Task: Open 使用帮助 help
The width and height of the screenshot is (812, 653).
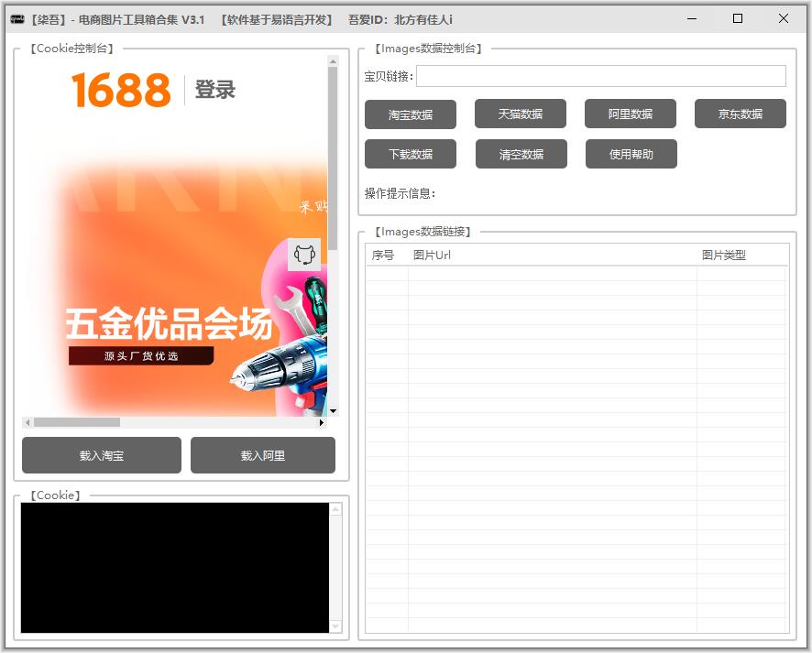Action: tap(631, 154)
